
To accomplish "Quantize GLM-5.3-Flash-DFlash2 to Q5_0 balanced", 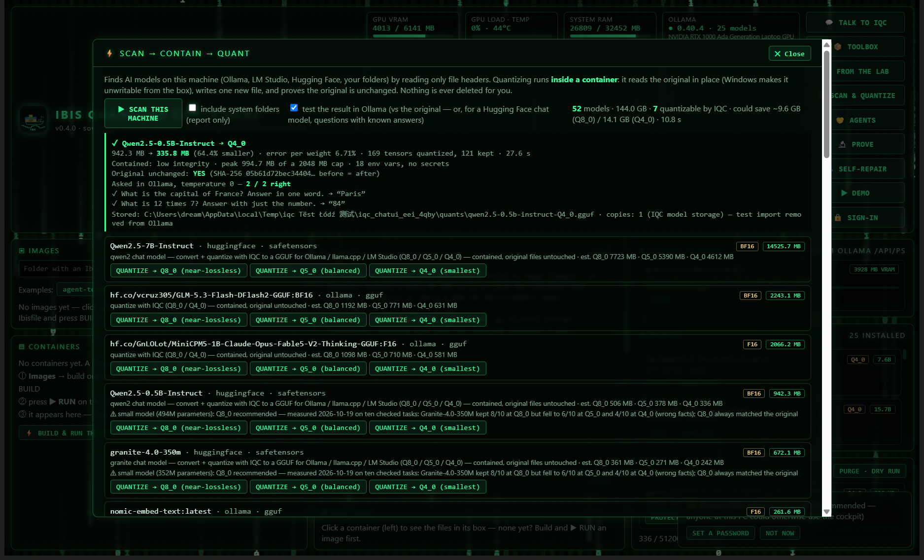I will pyautogui.click(x=308, y=320).
